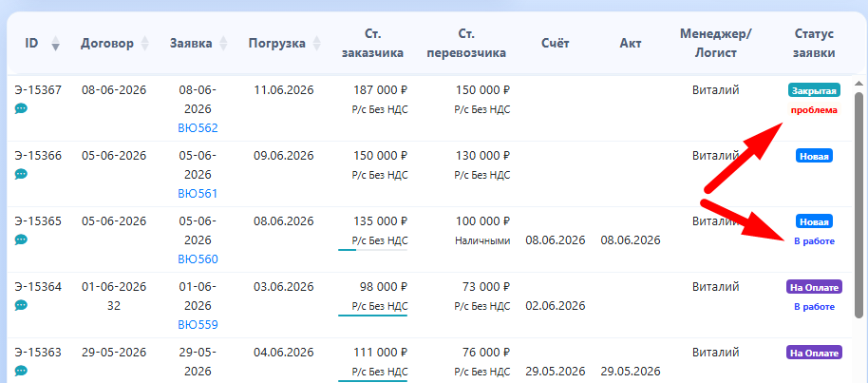
Task: Click customer rate 150 000 ₽ for Э-15366
Action: [380, 155]
